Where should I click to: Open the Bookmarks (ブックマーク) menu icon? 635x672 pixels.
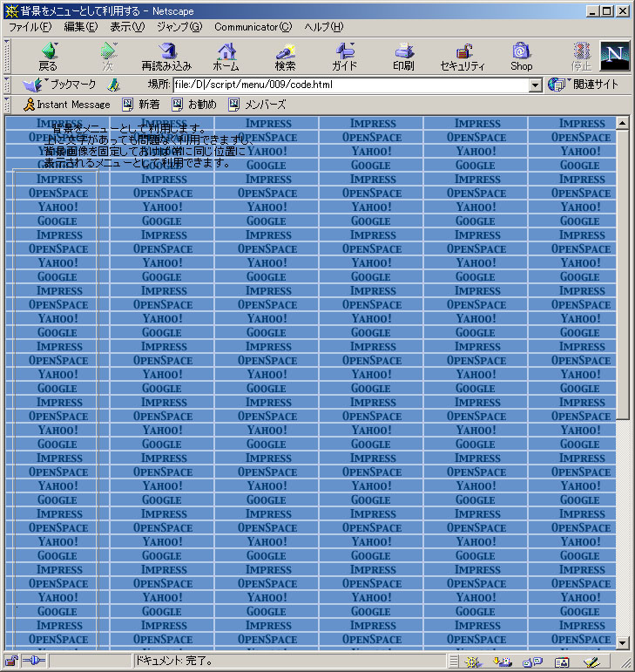(59, 85)
